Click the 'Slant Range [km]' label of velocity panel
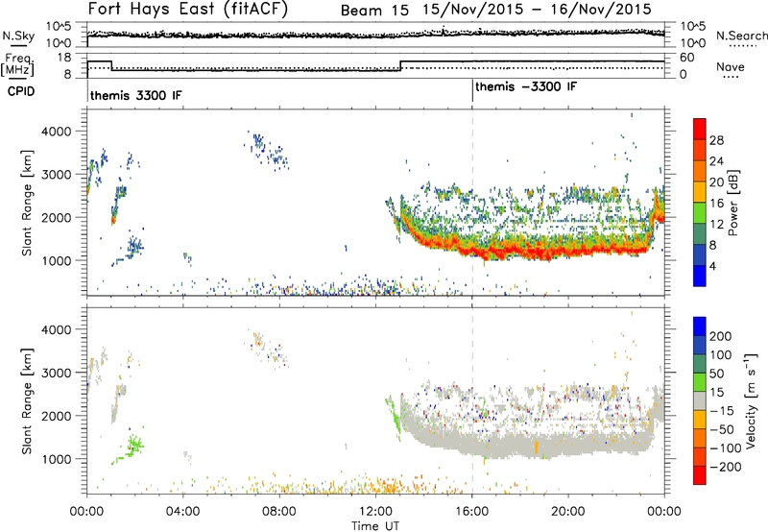 27,400
